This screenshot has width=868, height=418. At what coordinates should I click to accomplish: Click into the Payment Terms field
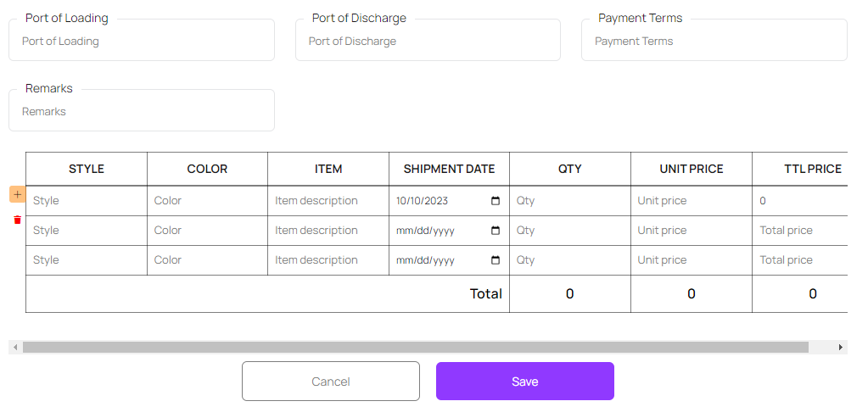(x=714, y=41)
